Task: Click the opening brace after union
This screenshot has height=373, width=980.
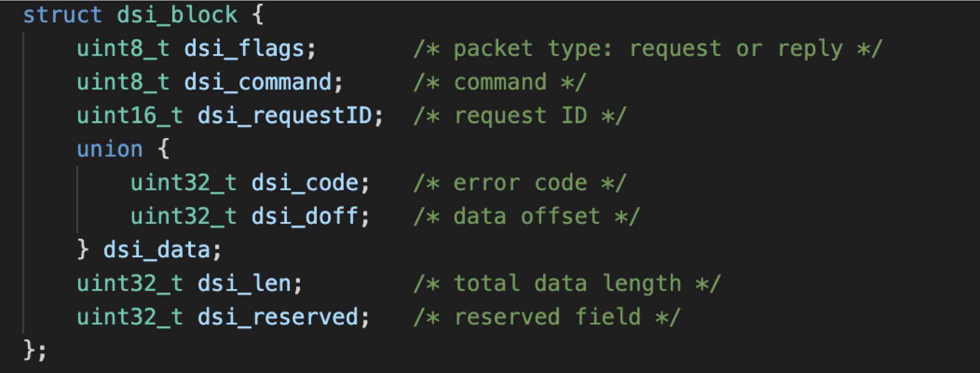Action: click(163, 149)
